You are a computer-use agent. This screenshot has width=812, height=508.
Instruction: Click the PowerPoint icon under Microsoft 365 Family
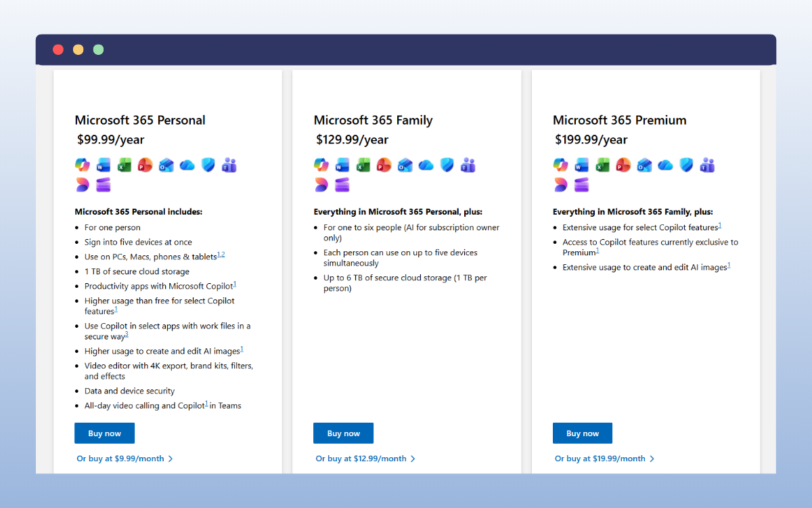(x=384, y=165)
